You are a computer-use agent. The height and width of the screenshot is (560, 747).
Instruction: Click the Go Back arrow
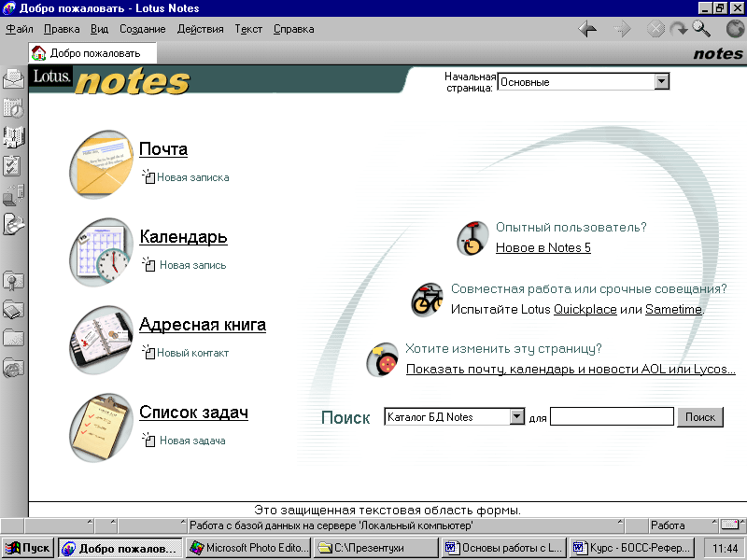pyautogui.click(x=587, y=29)
